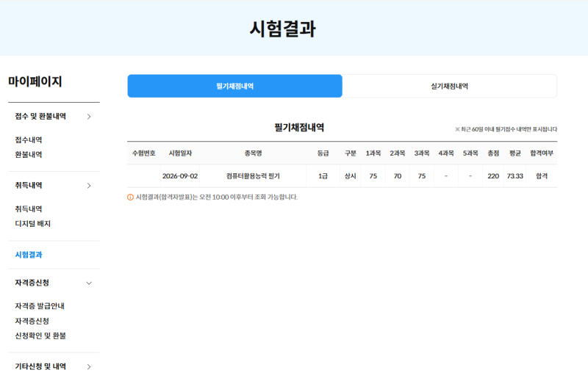The width and height of the screenshot is (588, 381).
Task: Open 환불내역 in the sidebar
Action: pos(29,155)
